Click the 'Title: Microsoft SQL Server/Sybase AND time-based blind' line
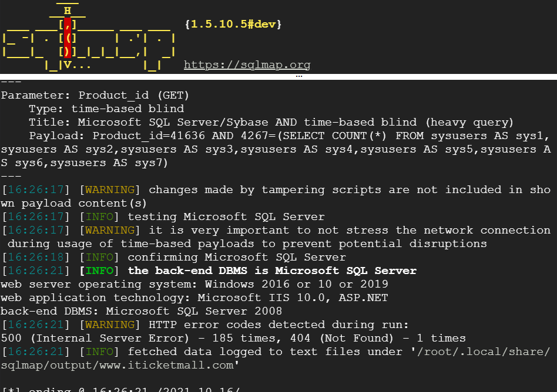This screenshot has width=557, height=392. (x=271, y=123)
